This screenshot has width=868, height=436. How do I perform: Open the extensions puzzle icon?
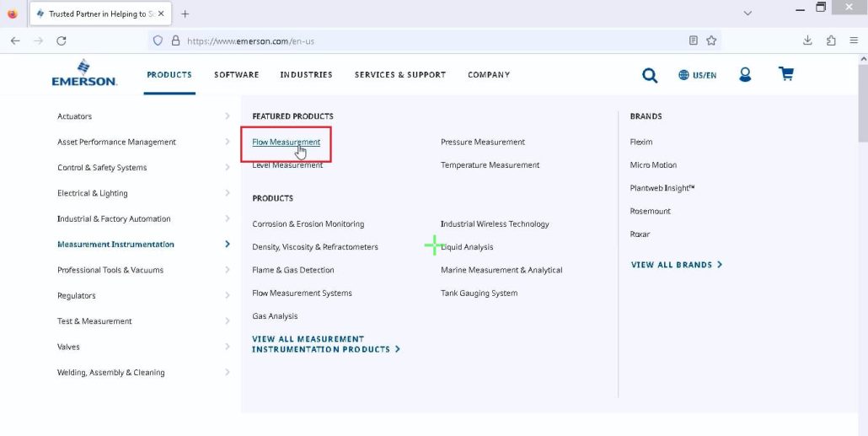point(831,40)
